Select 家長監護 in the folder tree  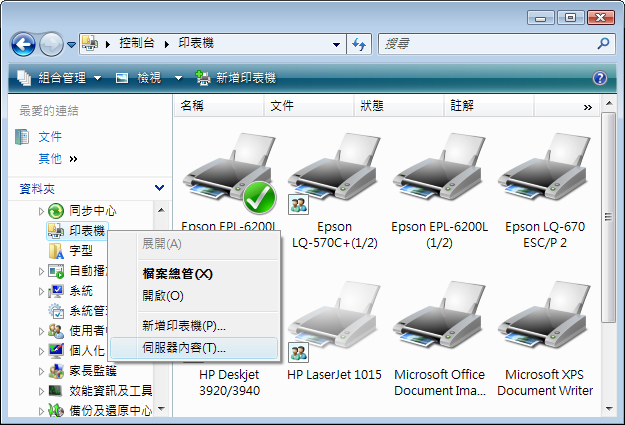(x=93, y=371)
